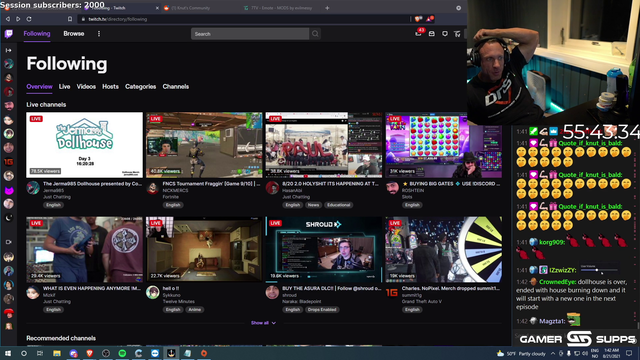This screenshot has height=360, width=640.
Task: Click the Jerma985 channel name link
Action: tap(53, 191)
